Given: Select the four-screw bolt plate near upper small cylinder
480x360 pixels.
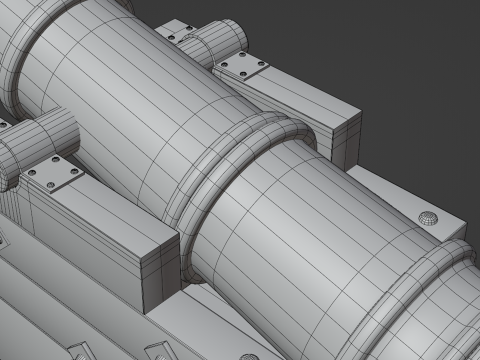Looking at the screenshot, I should click(243, 66).
